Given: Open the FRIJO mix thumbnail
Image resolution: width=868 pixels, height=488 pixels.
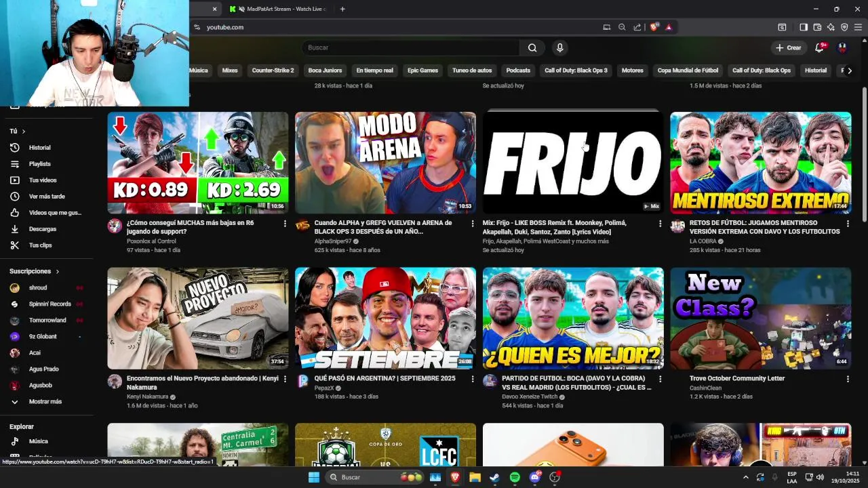Looking at the screenshot, I should [x=573, y=163].
